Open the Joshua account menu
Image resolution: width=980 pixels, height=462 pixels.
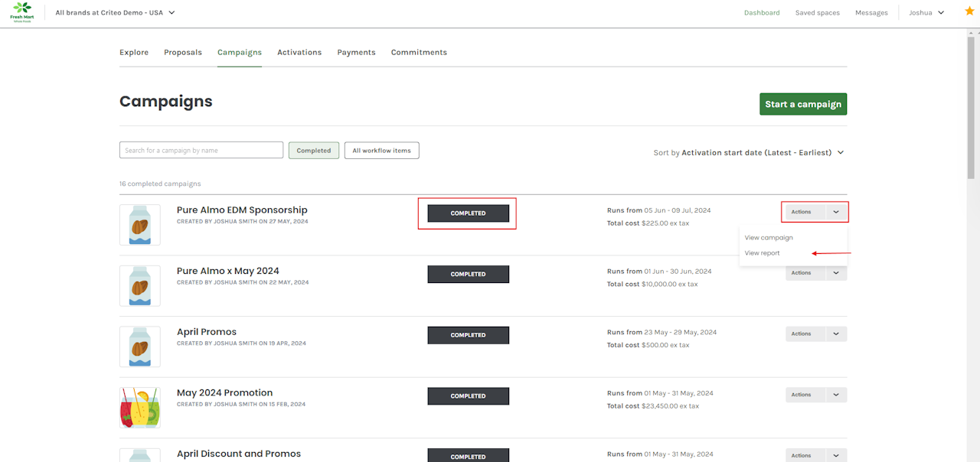coord(926,12)
